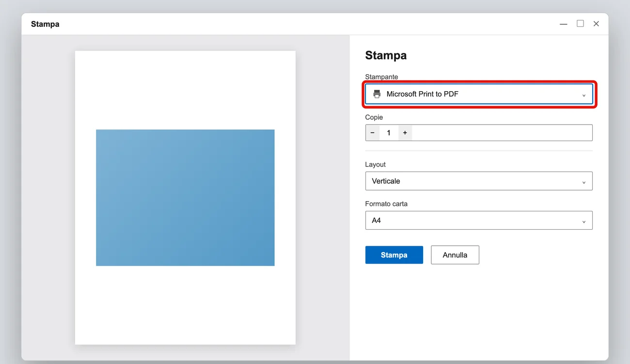Image resolution: width=630 pixels, height=364 pixels.
Task: Click the print preview page
Action: [x=185, y=198]
